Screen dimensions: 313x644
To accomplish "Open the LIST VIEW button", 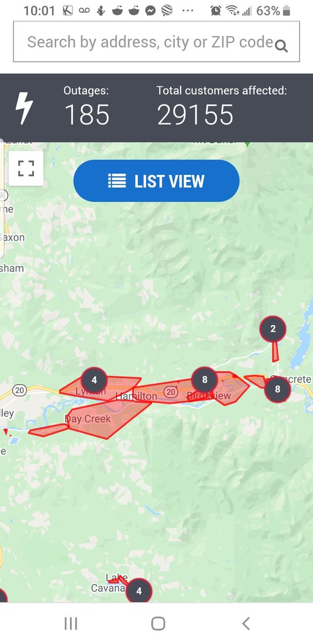I will 156,181.
